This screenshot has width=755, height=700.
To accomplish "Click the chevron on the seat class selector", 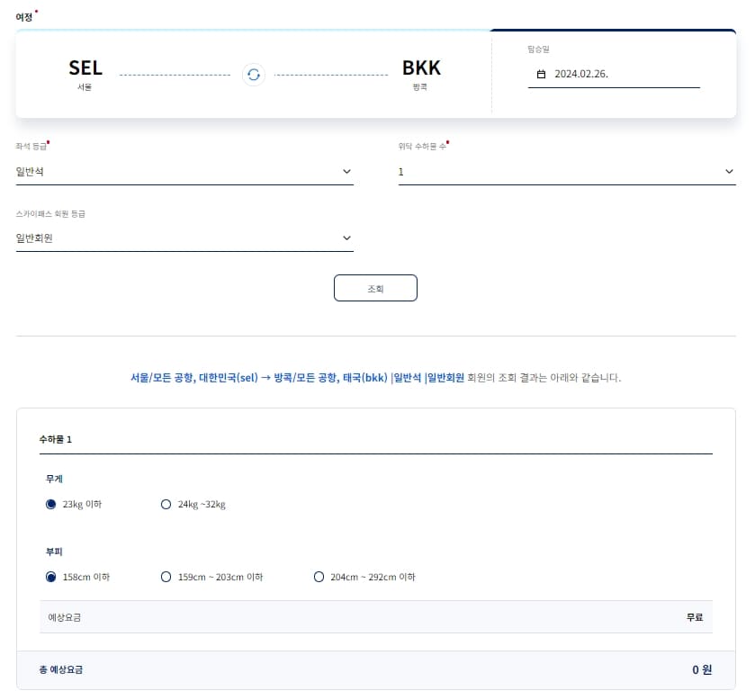I will (x=346, y=171).
